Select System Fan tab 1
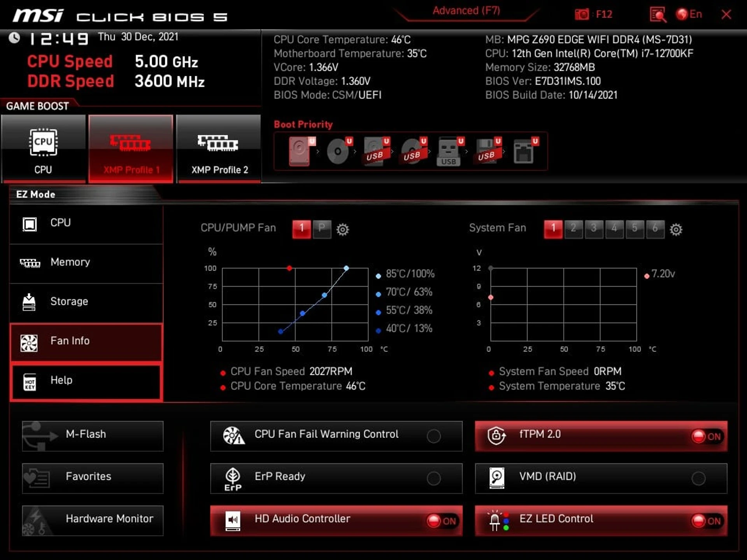The width and height of the screenshot is (747, 560). (x=553, y=229)
